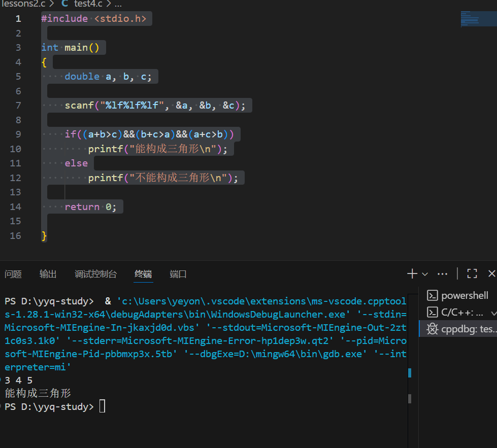Click the terminal input '3 4 5'
Screen dimensions: 497x448
click(19, 380)
